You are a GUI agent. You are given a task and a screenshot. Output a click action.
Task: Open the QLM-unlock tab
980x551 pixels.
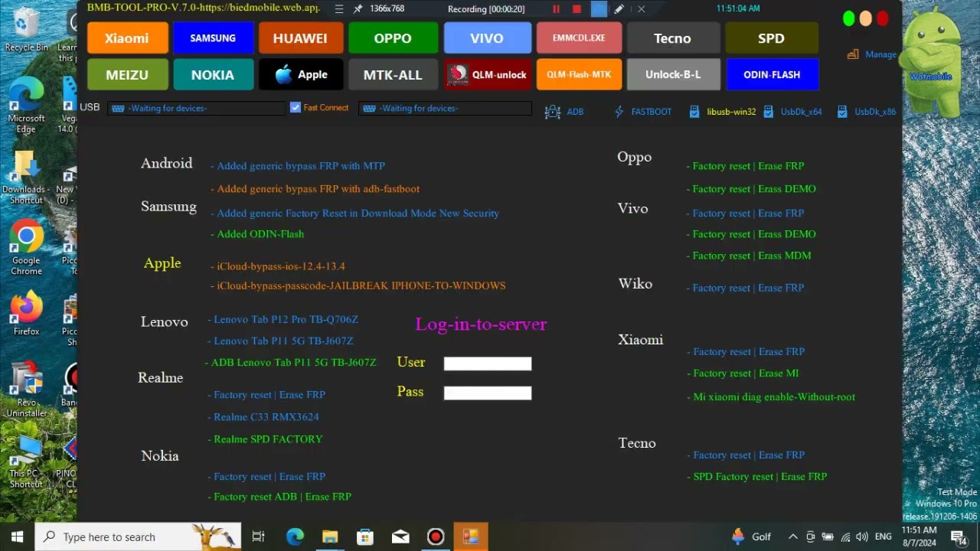coord(488,74)
